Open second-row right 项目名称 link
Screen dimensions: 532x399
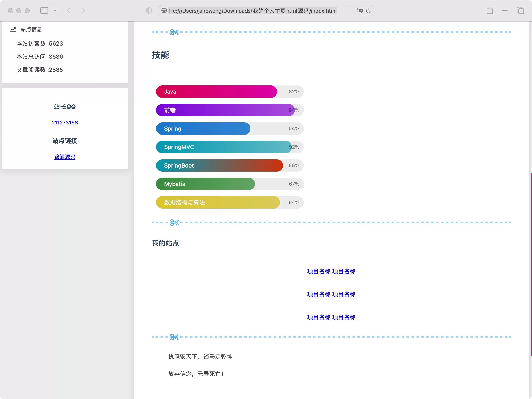(344, 294)
